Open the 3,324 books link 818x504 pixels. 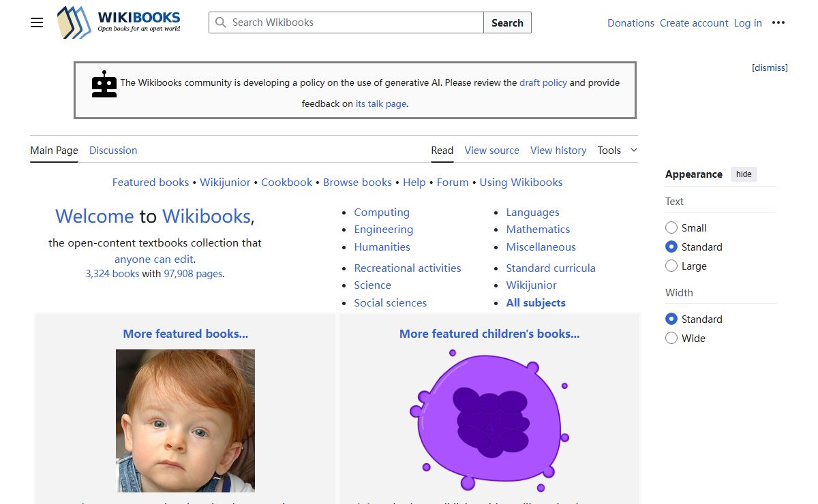point(112,274)
